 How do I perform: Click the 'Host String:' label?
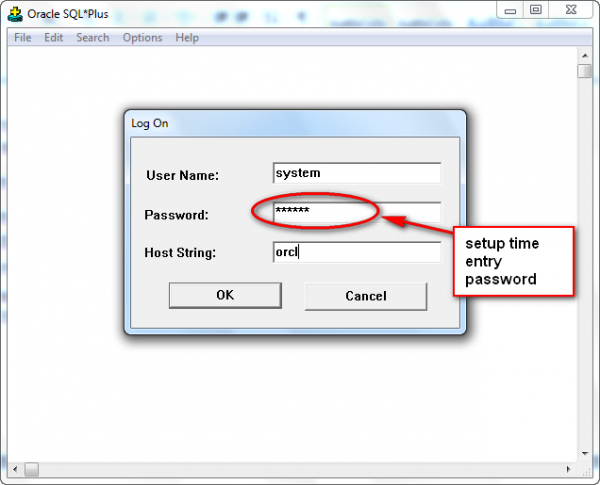(180, 253)
